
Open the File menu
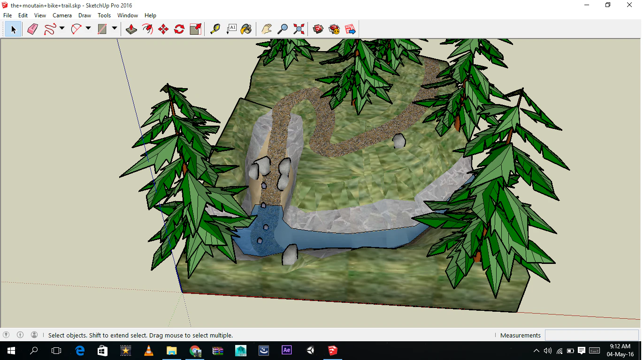coord(8,15)
